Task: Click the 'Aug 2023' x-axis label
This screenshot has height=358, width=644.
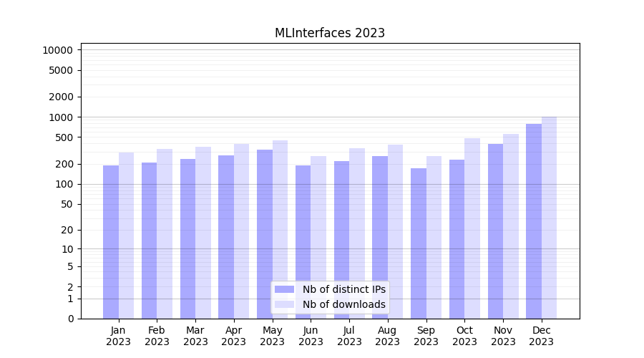Action: point(387,336)
